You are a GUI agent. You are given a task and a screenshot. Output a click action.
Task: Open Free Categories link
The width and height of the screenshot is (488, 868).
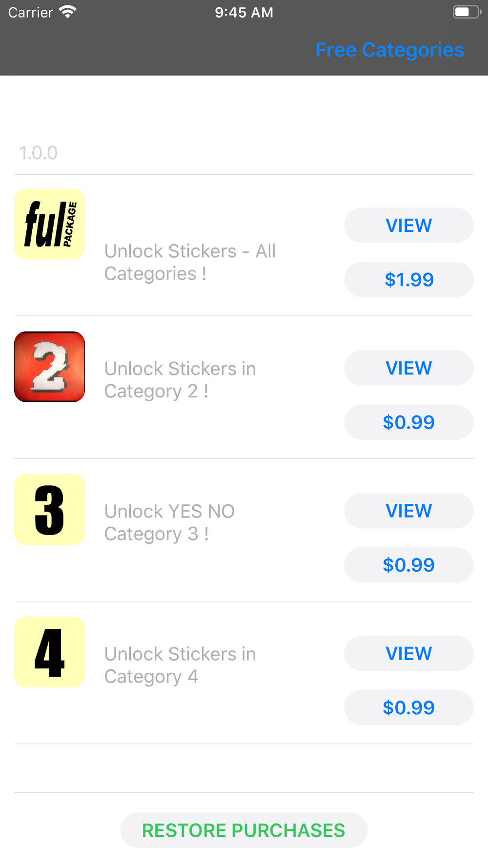pos(389,50)
